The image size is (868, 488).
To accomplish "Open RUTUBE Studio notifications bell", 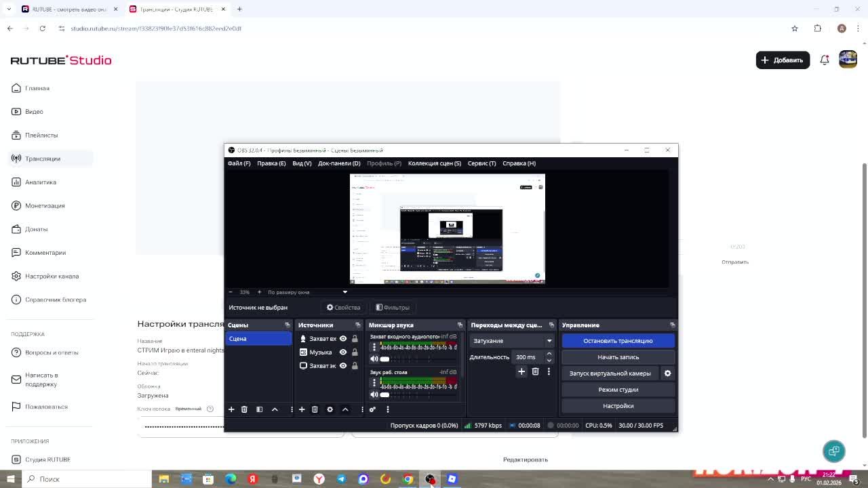I will pos(825,60).
